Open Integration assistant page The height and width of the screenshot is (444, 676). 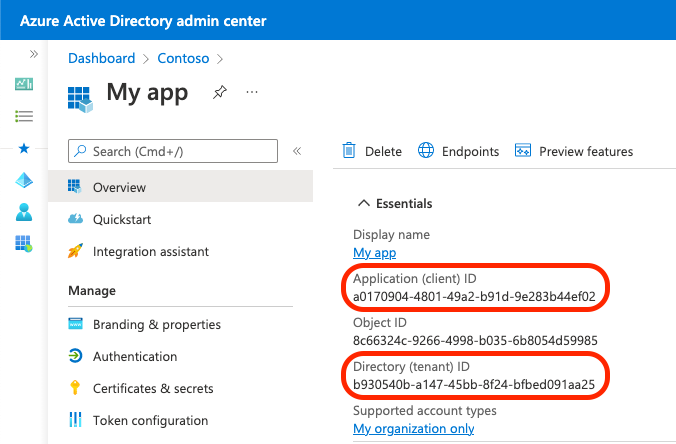tap(150, 251)
